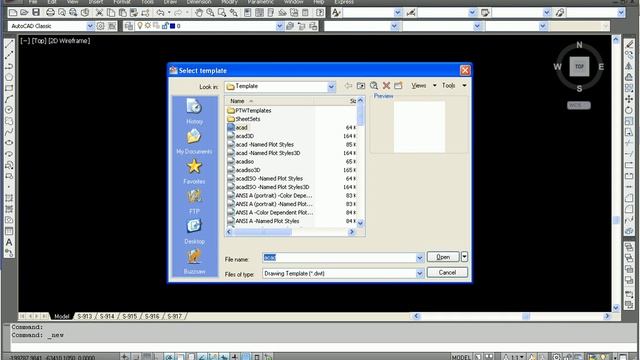
Task: Select the Line tool in the Draw toolbar
Action: pos(9,44)
